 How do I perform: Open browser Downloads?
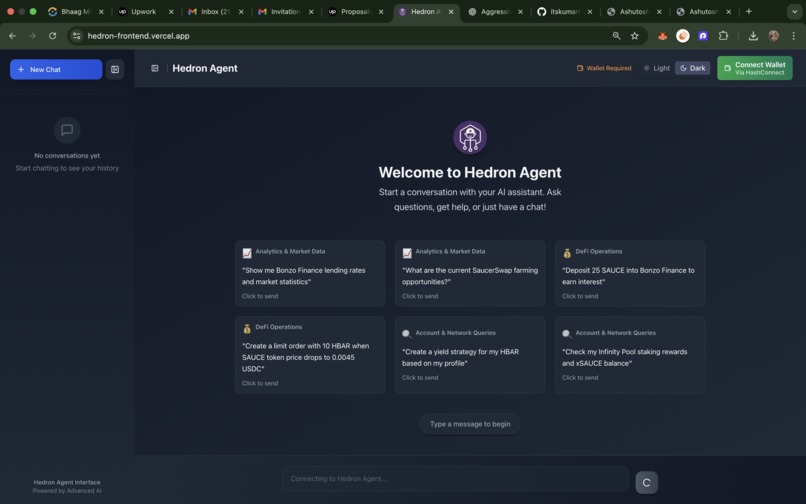coord(753,36)
